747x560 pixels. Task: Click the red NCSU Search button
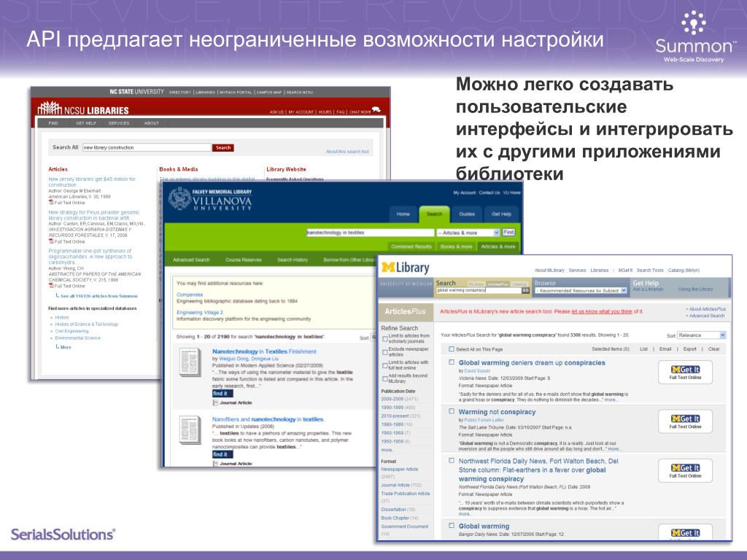click(223, 147)
